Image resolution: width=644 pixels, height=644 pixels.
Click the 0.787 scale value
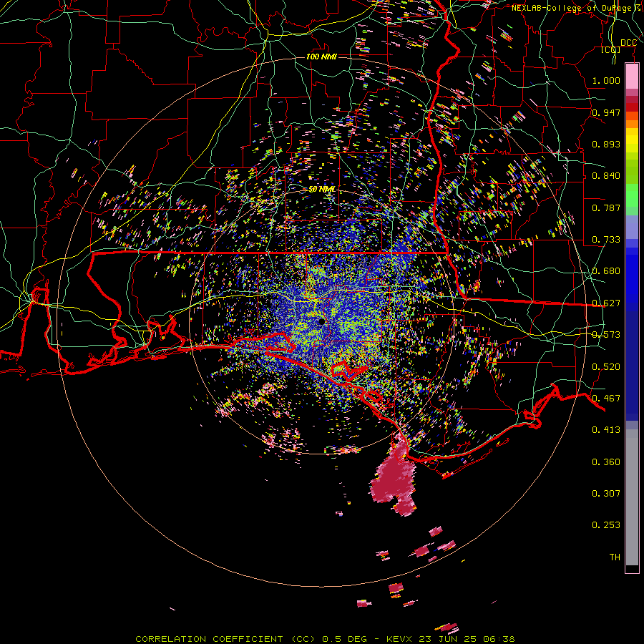(606, 208)
